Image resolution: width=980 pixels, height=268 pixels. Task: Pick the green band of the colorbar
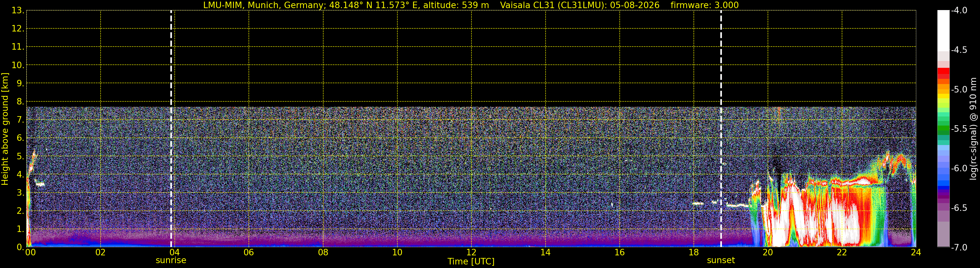[944, 127]
